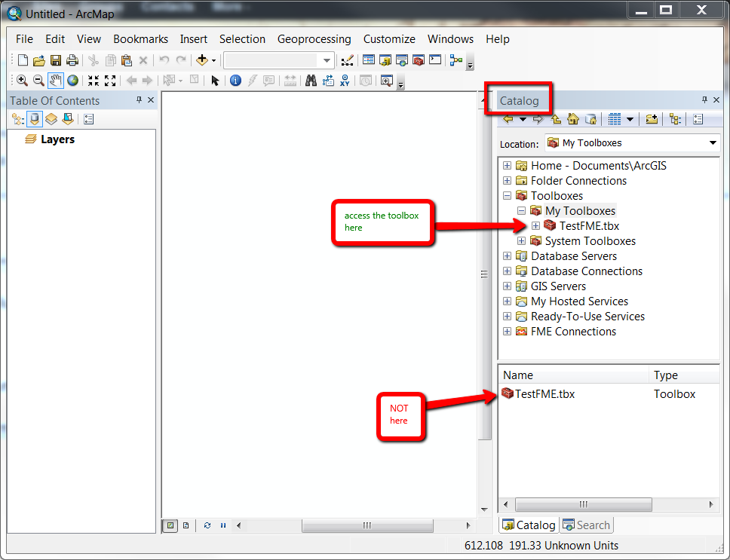Activate the Zoom In tool
Viewport: 730px width, 560px height.
point(23,81)
